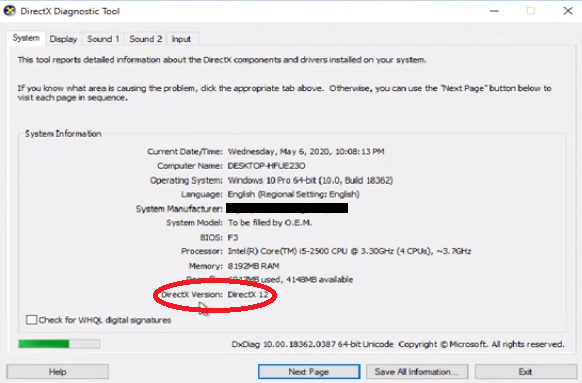
Task: Click the Operating System value Windows 10 Pro
Action: (x=310, y=180)
